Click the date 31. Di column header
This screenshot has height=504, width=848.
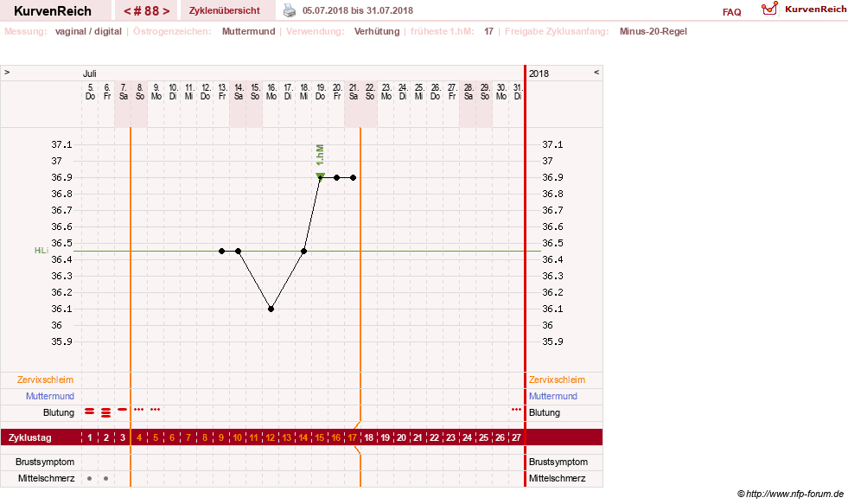[518, 92]
